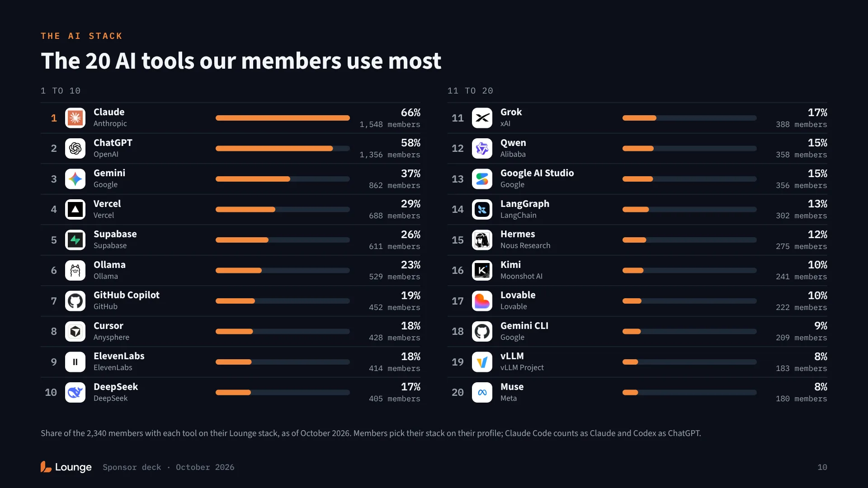Click the GitHub Copilot tool name

127,295
